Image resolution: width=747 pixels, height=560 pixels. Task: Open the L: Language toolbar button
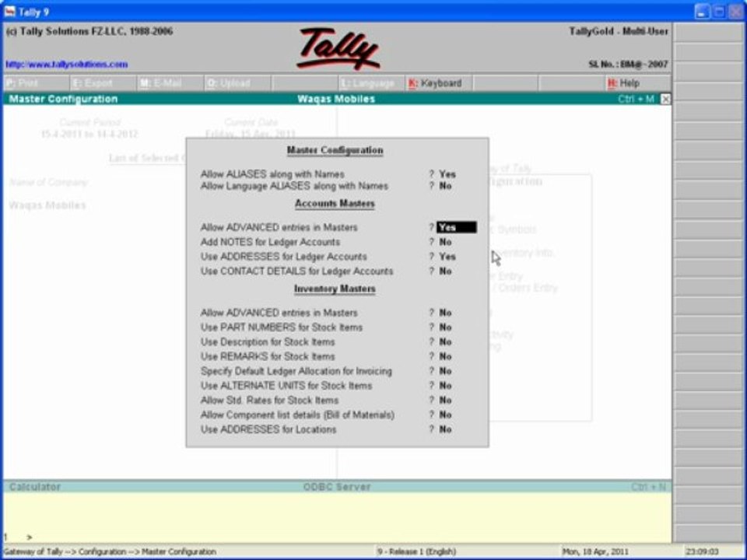pos(370,83)
